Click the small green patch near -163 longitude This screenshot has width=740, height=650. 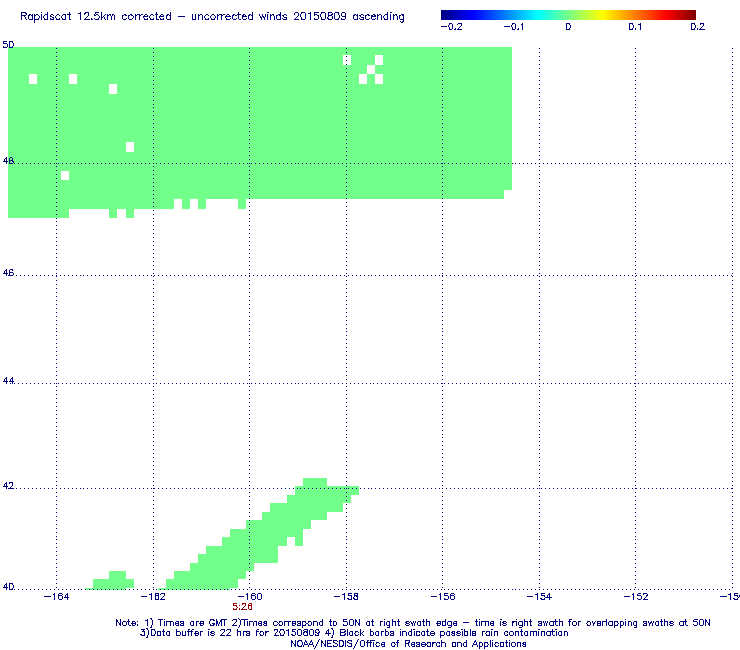pyautogui.click(x=112, y=581)
